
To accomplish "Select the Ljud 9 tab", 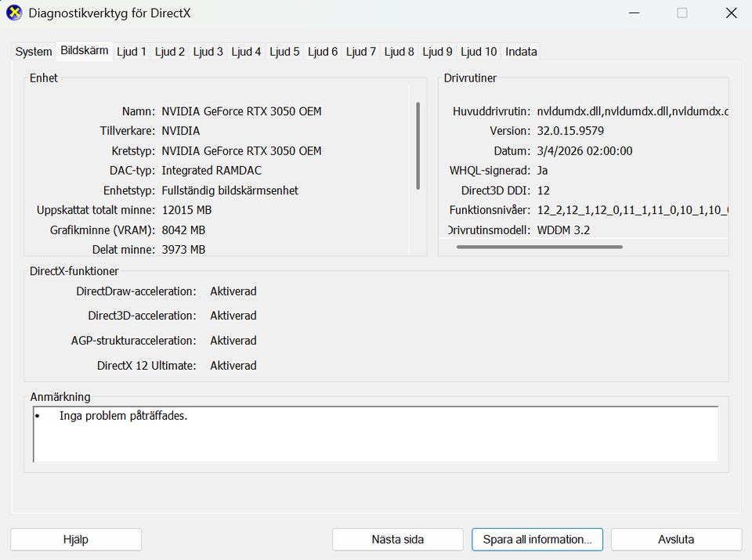I will tap(437, 52).
